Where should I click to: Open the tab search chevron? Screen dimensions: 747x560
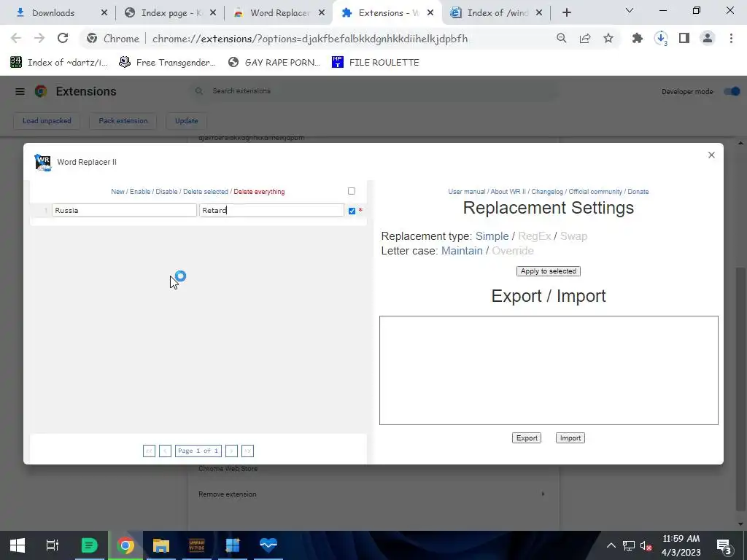point(630,10)
